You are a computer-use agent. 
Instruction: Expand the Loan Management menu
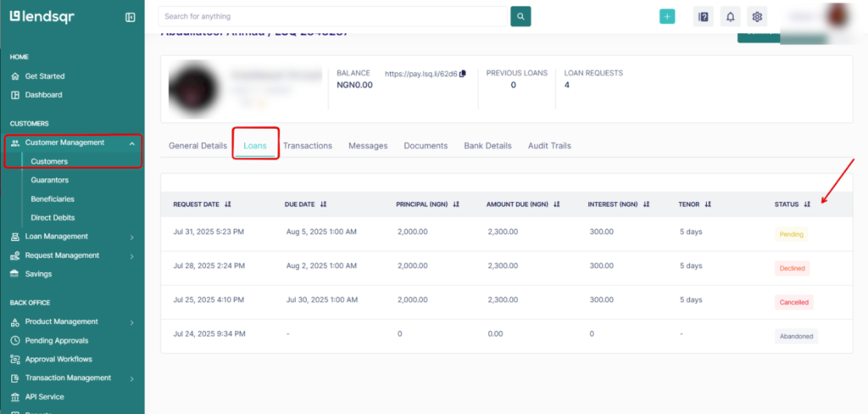pyautogui.click(x=131, y=237)
